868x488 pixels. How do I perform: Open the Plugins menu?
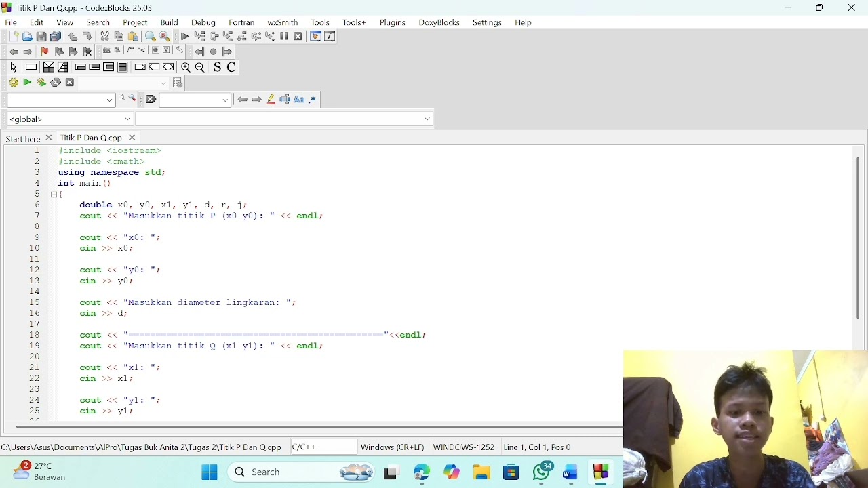(393, 22)
